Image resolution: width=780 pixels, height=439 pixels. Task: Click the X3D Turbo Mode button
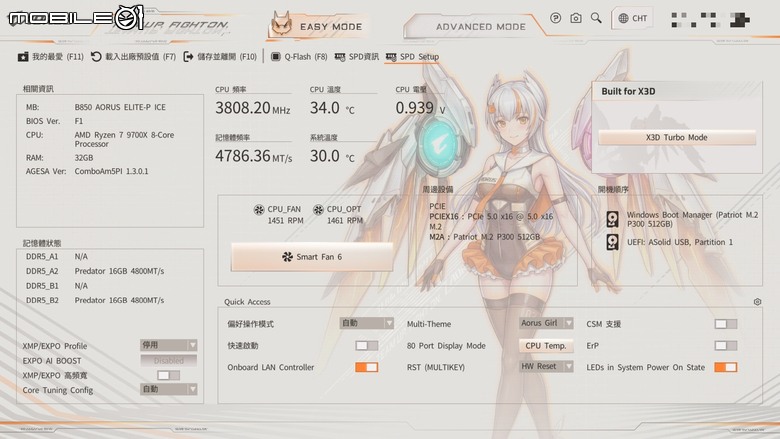click(x=677, y=137)
